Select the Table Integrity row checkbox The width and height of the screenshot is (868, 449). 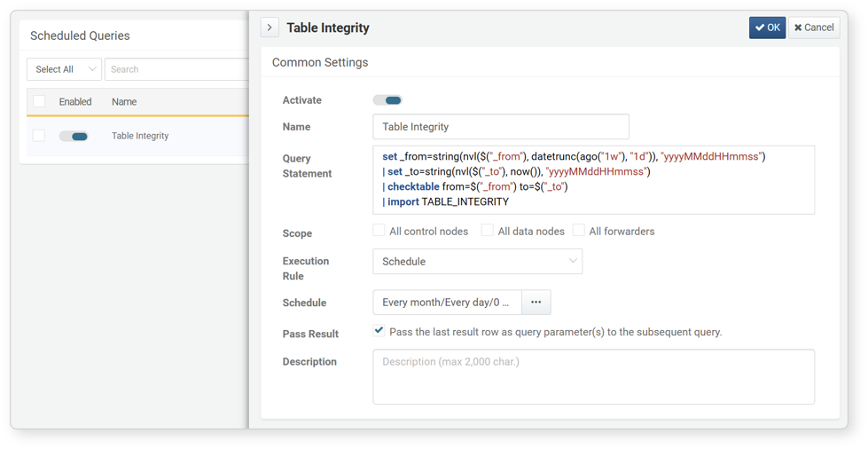click(39, 136)
